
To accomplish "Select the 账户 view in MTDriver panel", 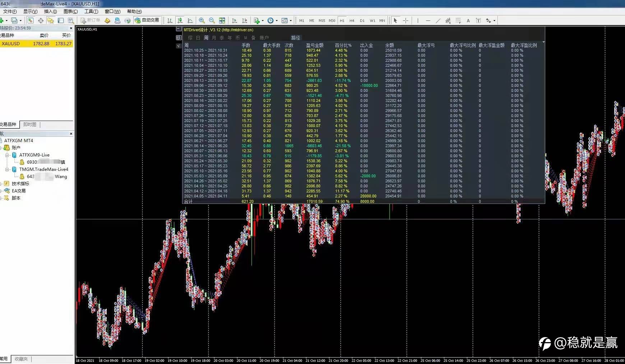I will point(264,38).
